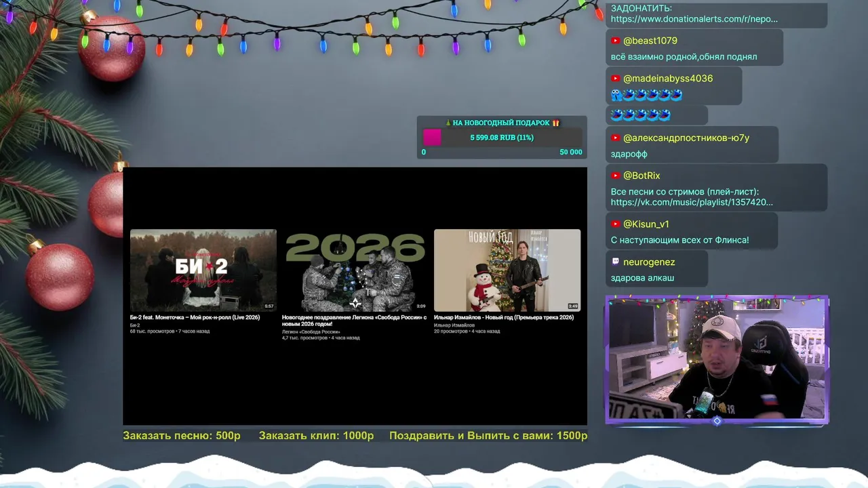Image resolution: width=868 pixels, height=488 pixels.
Task: Open the @beast1079 username in chat
Action: click(x=650, y=41)
